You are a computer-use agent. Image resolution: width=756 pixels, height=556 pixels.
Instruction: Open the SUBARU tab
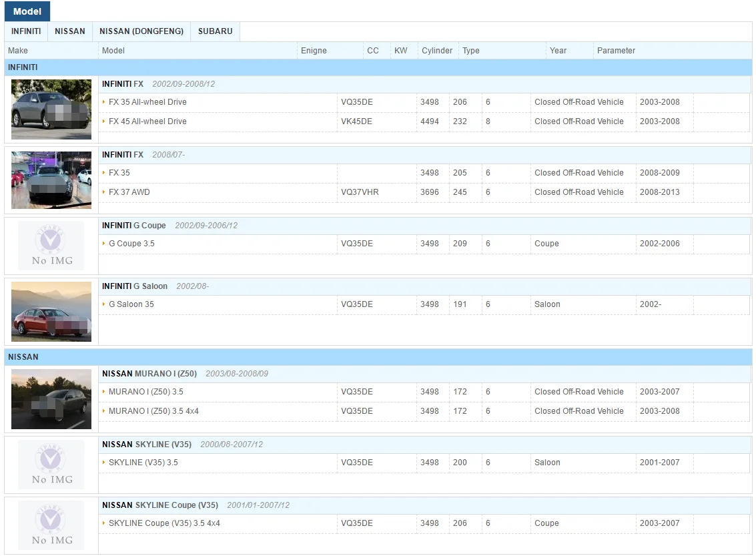[215, 31]
